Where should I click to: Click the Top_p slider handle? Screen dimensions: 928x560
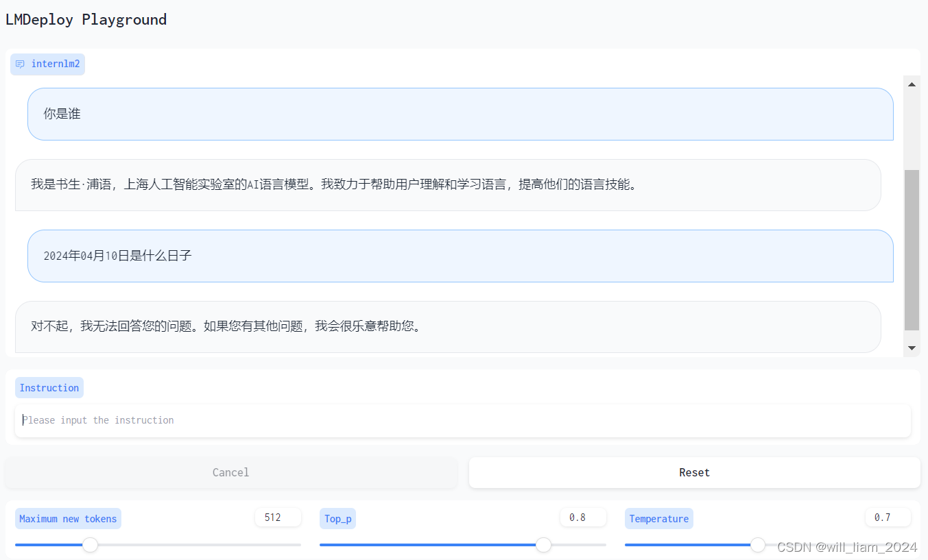[543, 545]
